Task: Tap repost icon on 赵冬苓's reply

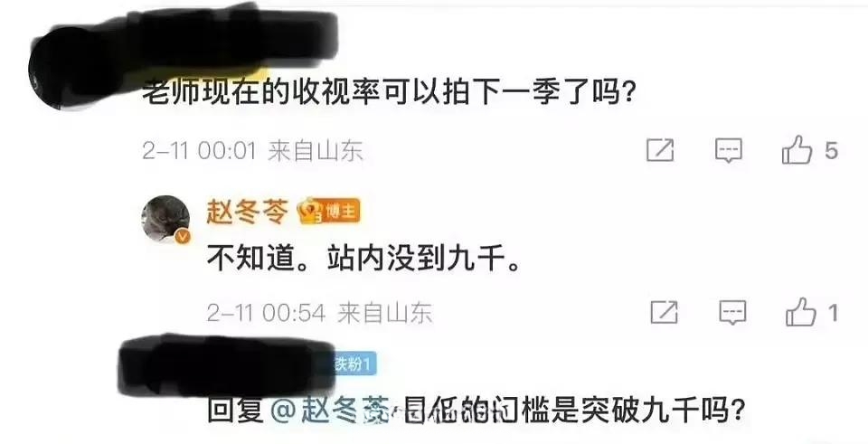Action: pos(664,312)
